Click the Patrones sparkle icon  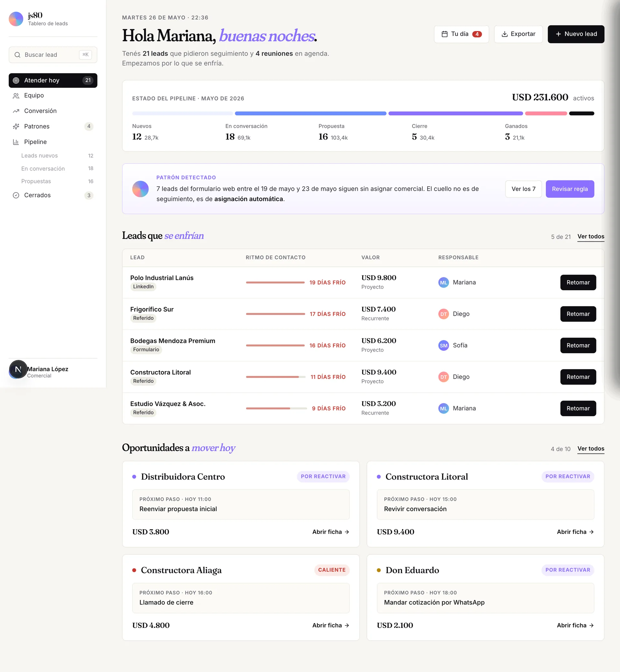(16, 127)
